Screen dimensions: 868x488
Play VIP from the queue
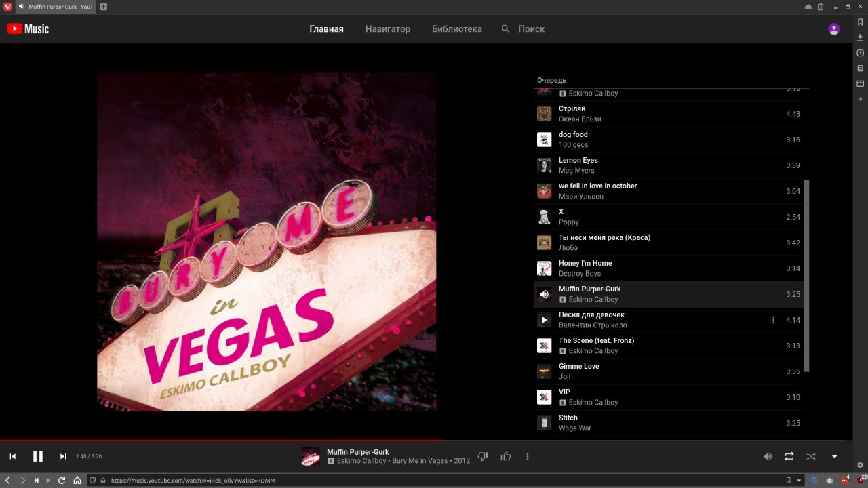point(668,397)
